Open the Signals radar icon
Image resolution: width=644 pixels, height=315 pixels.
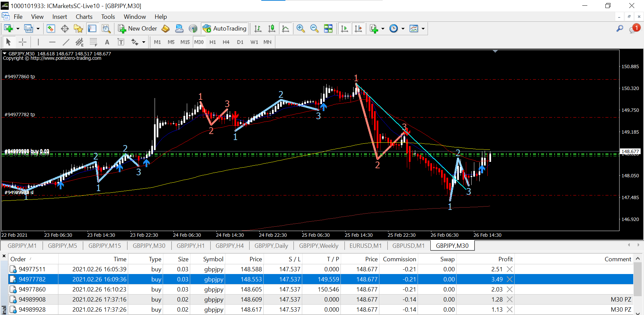[x=193, y=29]
